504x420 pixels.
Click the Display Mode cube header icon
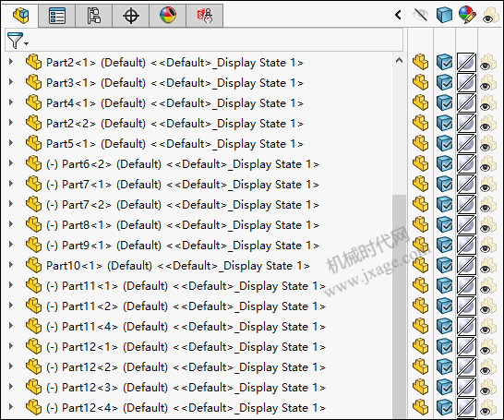tap(444, 15)
